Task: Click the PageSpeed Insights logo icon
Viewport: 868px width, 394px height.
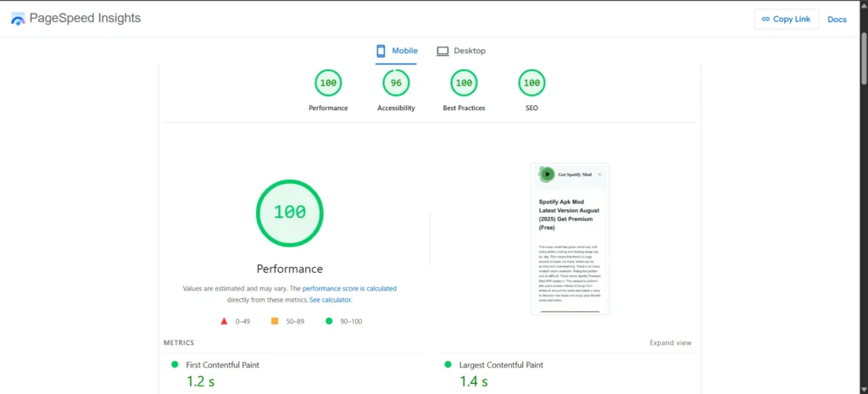Action: (18, 19)
